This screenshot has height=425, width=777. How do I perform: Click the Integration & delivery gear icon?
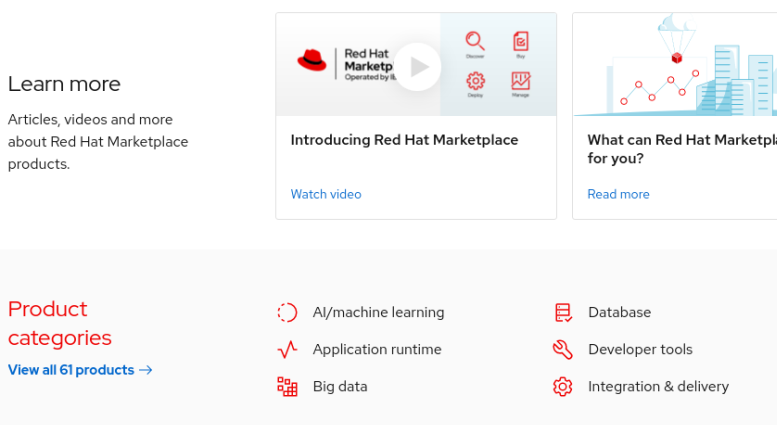pyautogui.click(x=563, y=387)
